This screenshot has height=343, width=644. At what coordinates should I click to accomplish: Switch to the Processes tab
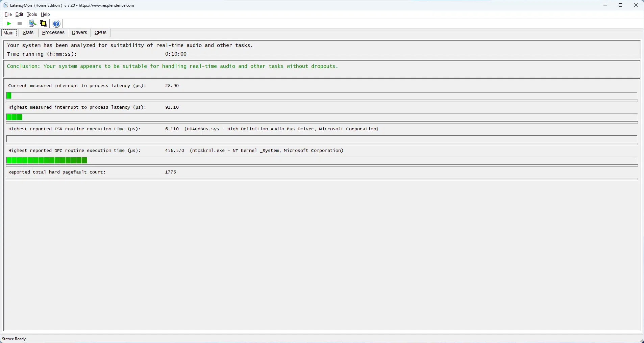(x=53, y=33)
